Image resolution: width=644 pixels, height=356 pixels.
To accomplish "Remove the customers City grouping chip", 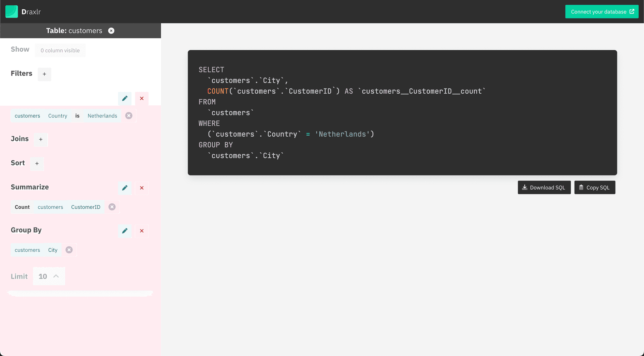I will (69, 250).
